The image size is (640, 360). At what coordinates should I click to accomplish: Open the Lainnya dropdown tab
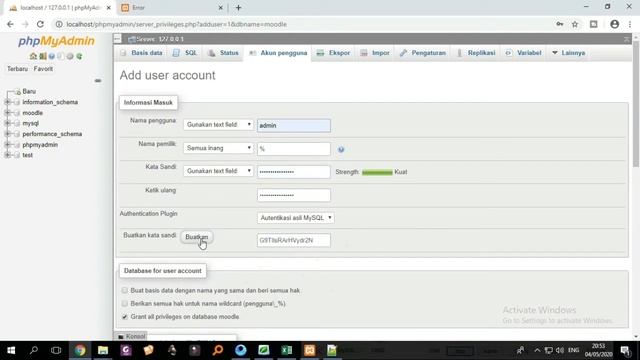click(568, 53)
